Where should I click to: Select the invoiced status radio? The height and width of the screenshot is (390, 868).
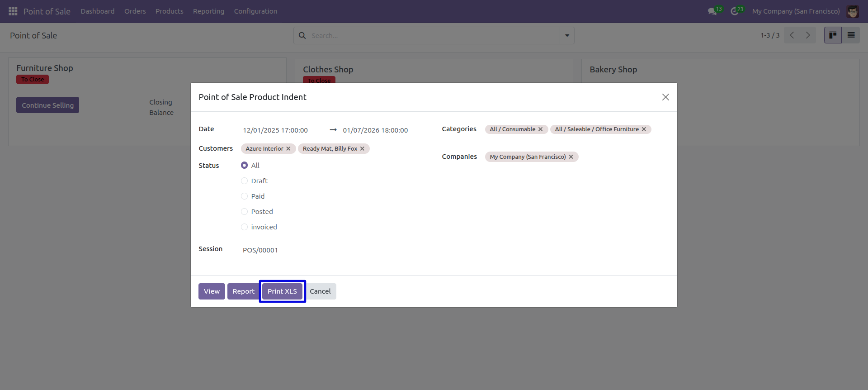244,227
